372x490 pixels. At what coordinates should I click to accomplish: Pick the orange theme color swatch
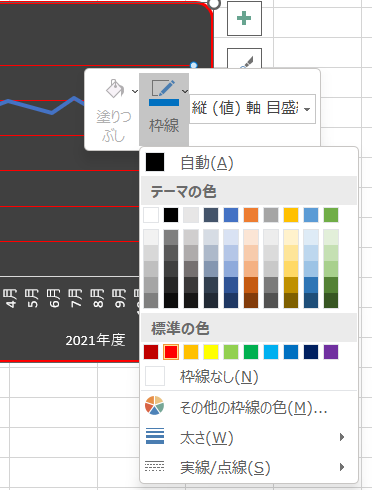[251, 215]
